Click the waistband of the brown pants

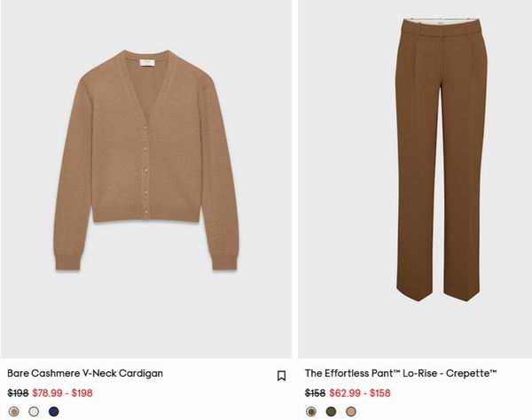point(442,27)
